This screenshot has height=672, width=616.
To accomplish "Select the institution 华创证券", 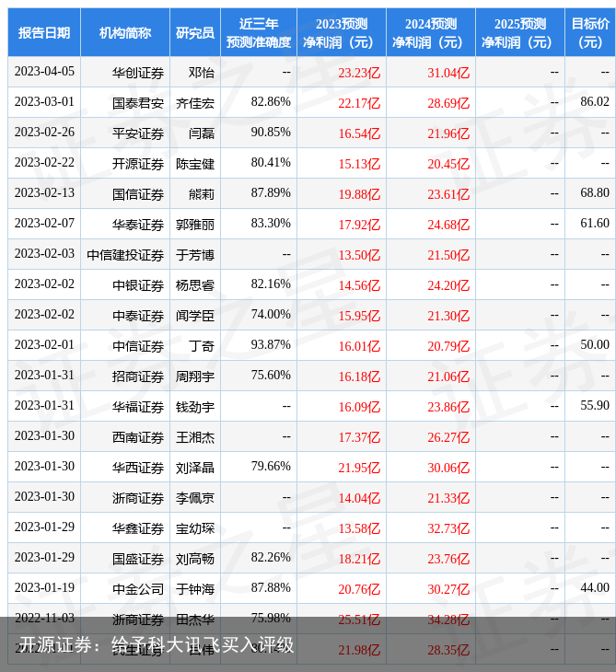I will [138, 73].
